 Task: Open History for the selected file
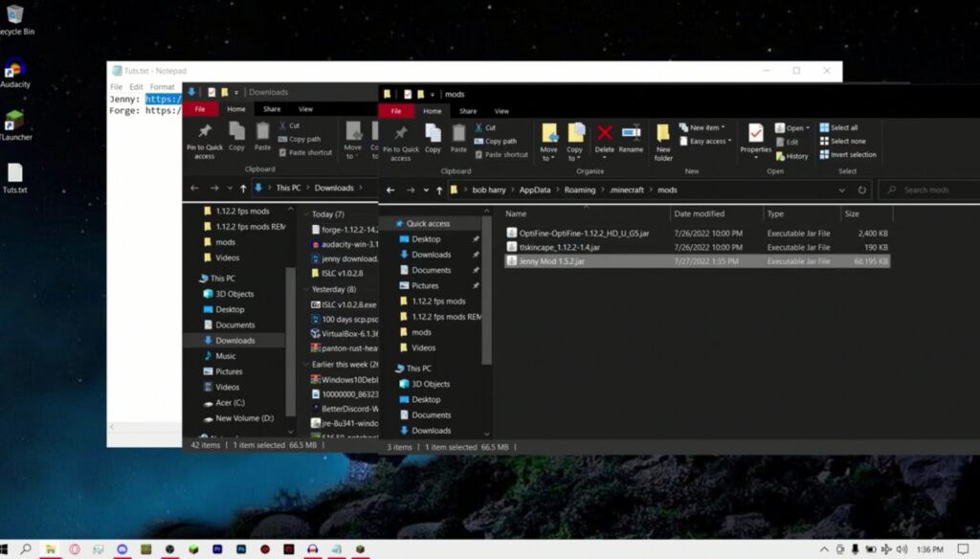[x=791, y=156]
